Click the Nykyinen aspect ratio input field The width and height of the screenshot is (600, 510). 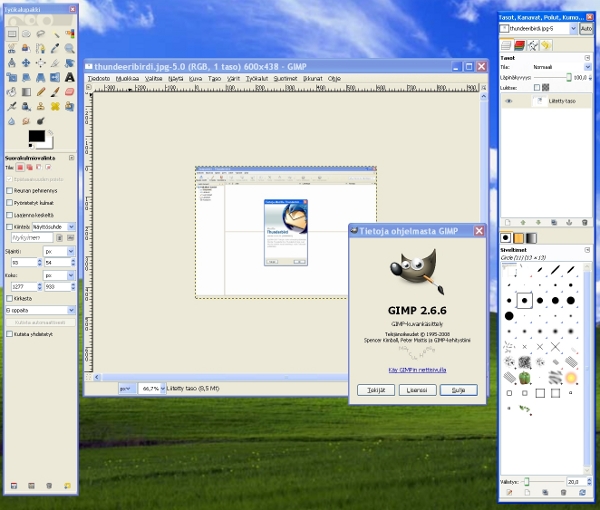pyautogui.click(x=32, y=238)
